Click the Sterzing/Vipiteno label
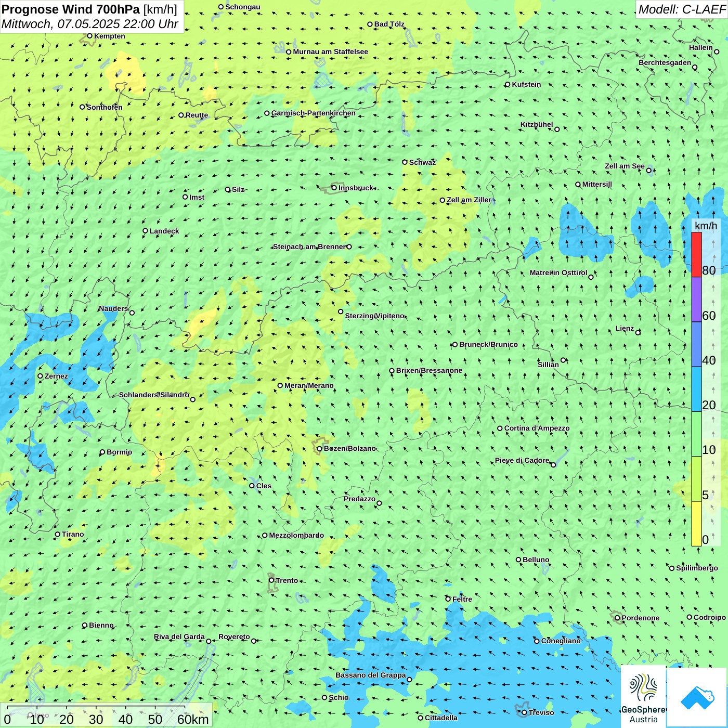Screen dimensions: 728x728 pyautogui.click(x=374, y=316)
